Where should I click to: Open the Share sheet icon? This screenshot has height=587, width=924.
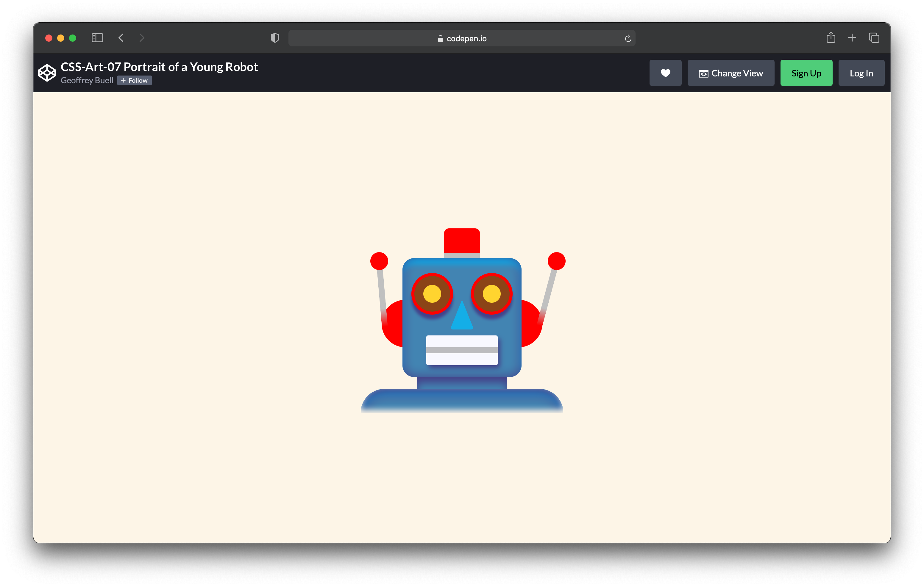(831, 37)
